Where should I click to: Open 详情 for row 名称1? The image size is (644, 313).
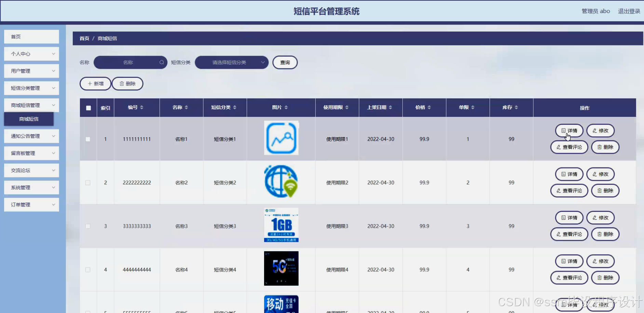[569, 131]
